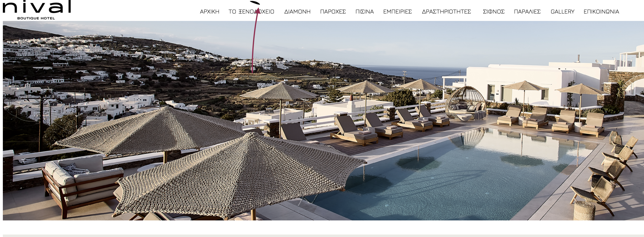Click the maroon arrow head on the menu

point(258,10)
